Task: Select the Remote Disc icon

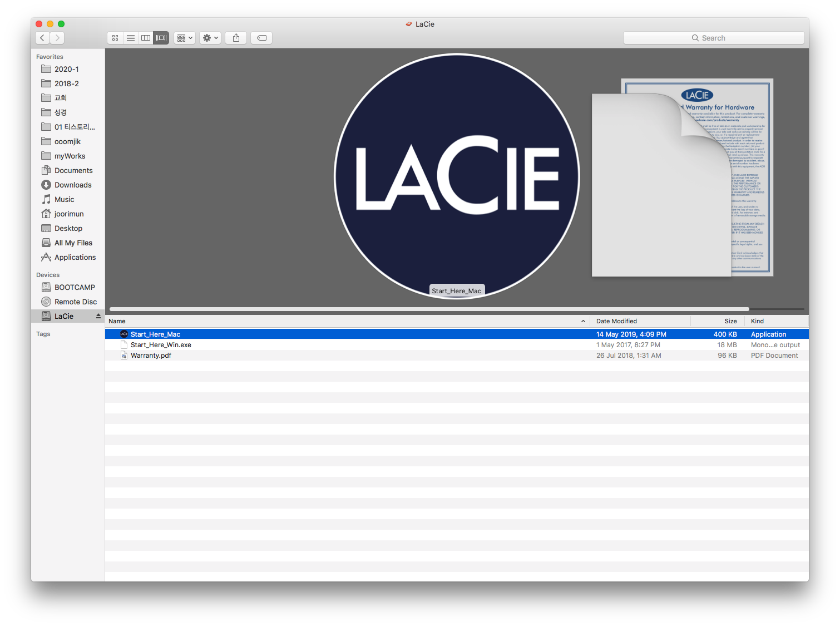Action: 46,302
